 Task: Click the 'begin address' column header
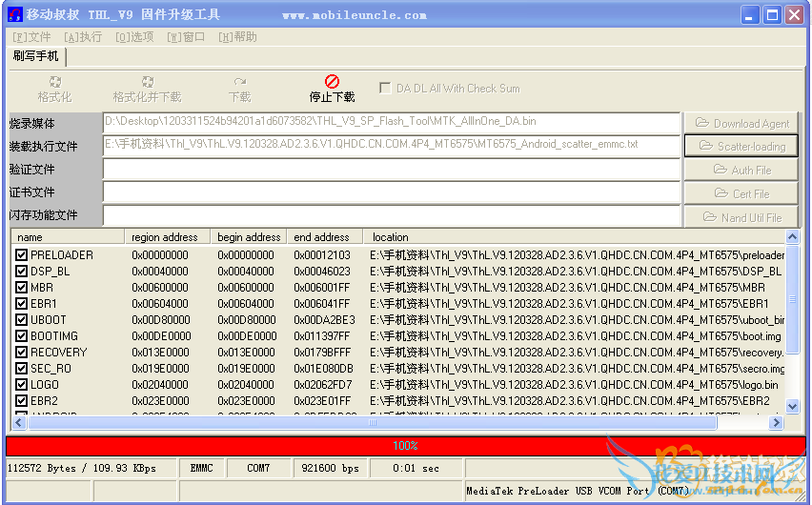point(249,236)
